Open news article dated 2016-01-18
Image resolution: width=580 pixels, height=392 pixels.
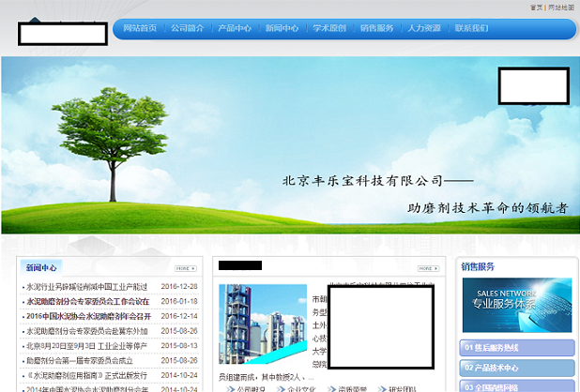pos(86,302)
